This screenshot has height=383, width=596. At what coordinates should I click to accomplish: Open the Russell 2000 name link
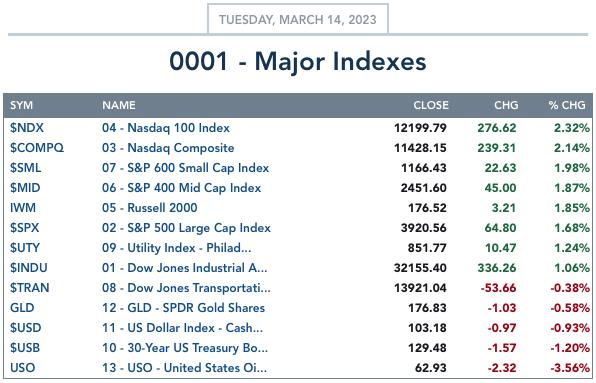[x=149, y=208]
